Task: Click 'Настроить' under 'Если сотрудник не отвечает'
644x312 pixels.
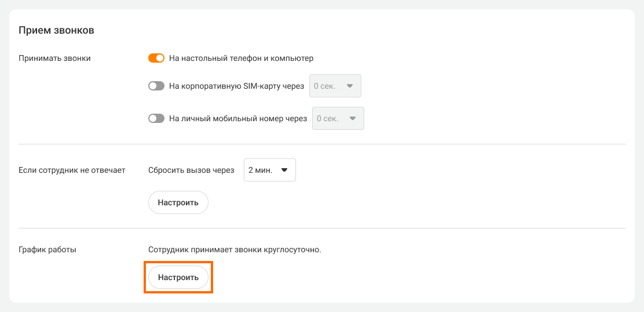Action: (178, 202)
